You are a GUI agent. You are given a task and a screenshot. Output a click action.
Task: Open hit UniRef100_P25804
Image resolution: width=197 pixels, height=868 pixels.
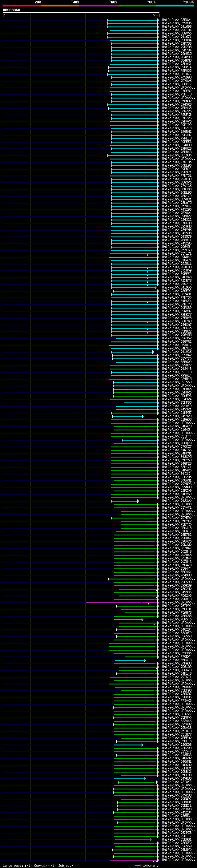click(x=177, y=20)
